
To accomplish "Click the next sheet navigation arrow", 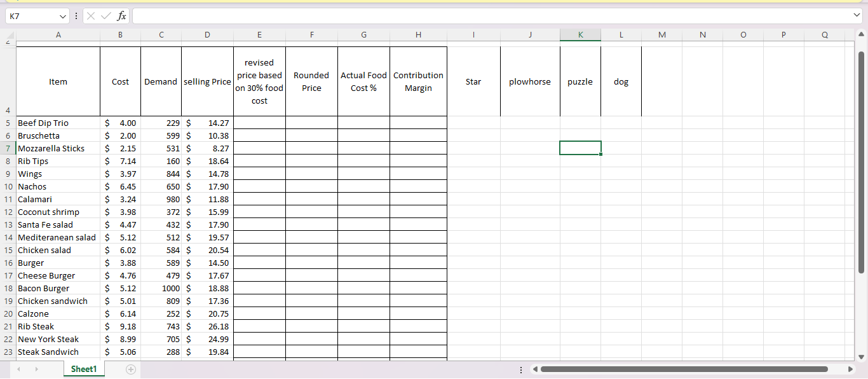I will (x=36, y=369).
